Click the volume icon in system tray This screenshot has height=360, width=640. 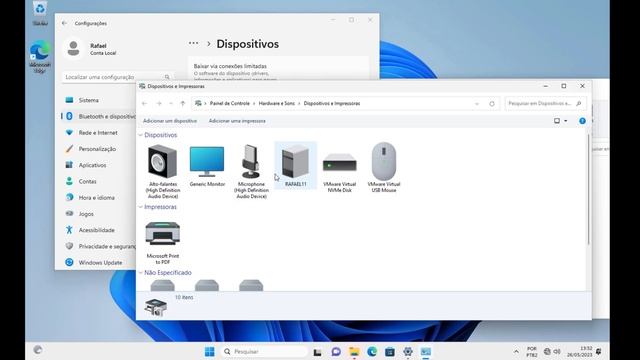point(557,351)
